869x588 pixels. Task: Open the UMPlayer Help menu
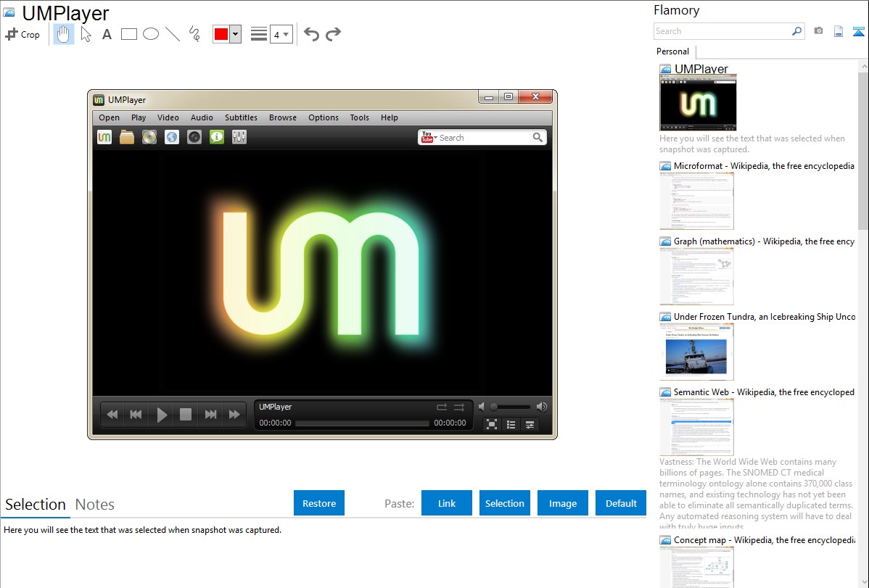pos(389,117)
